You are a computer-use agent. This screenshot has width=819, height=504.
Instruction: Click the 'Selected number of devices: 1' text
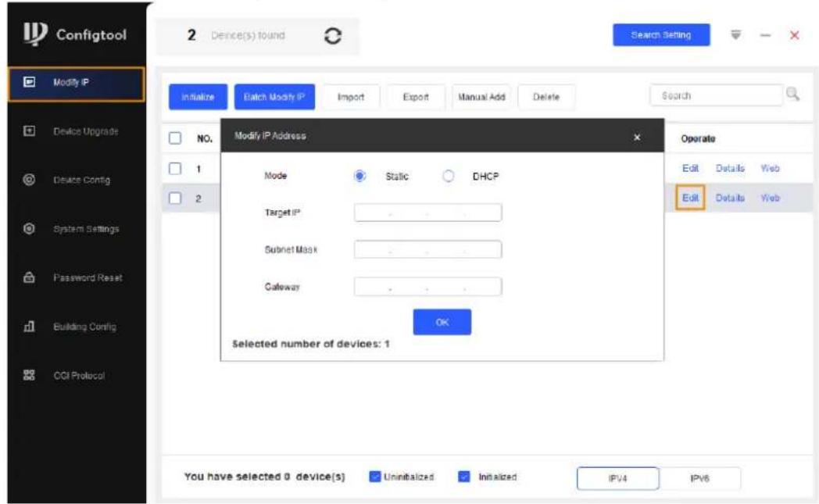(x=311, y=344)
